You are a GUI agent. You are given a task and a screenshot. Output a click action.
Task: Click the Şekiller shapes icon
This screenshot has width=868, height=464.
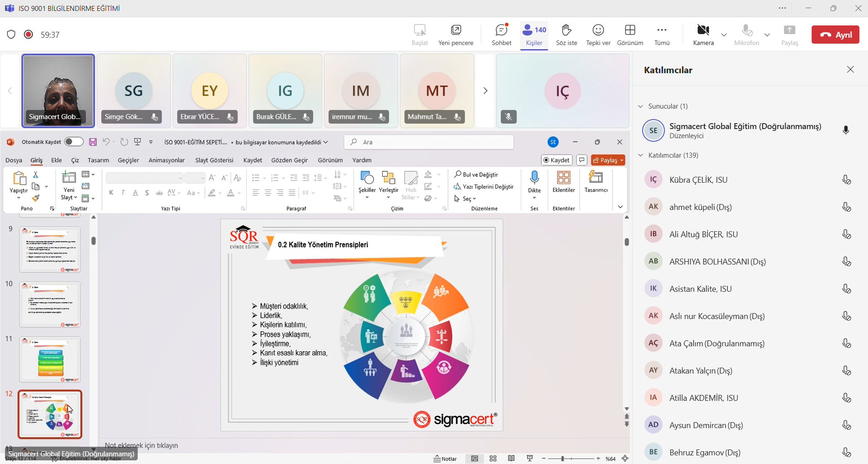(x=367, y=178)
